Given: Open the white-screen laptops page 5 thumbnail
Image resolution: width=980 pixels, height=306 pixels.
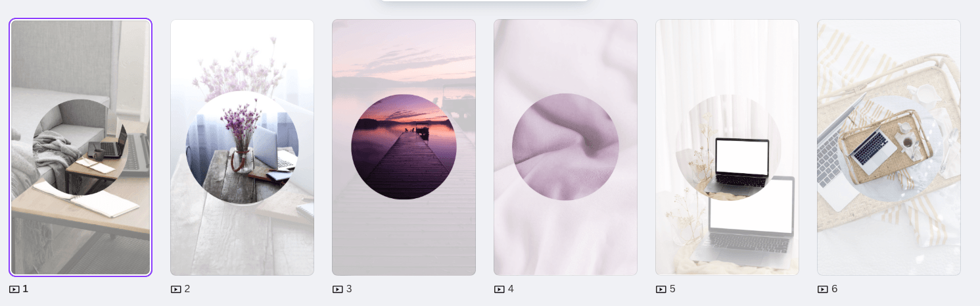Looking at the screenshot, I should pos(727,147).
